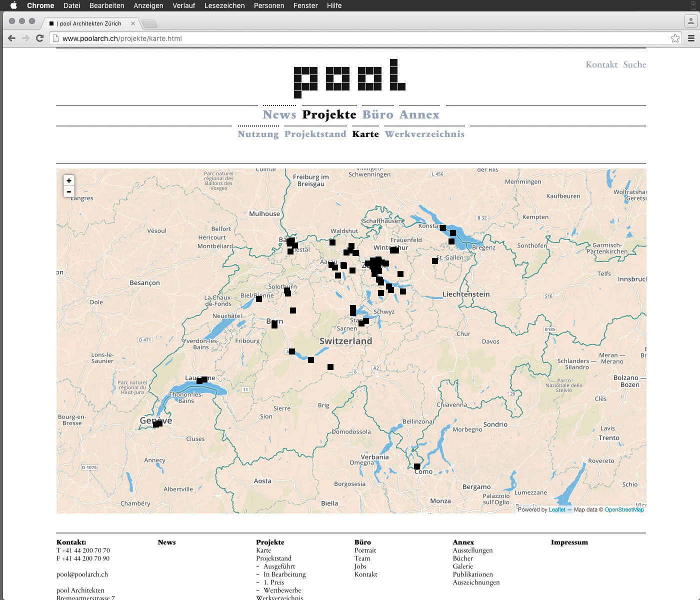The image size is (700, 600).
Task: Open the Apple menu
Action: 13,5
